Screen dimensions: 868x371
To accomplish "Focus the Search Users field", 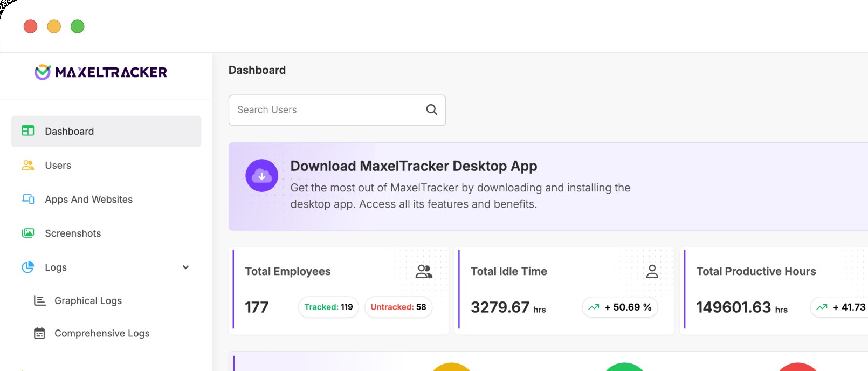I will pos(326,110).
